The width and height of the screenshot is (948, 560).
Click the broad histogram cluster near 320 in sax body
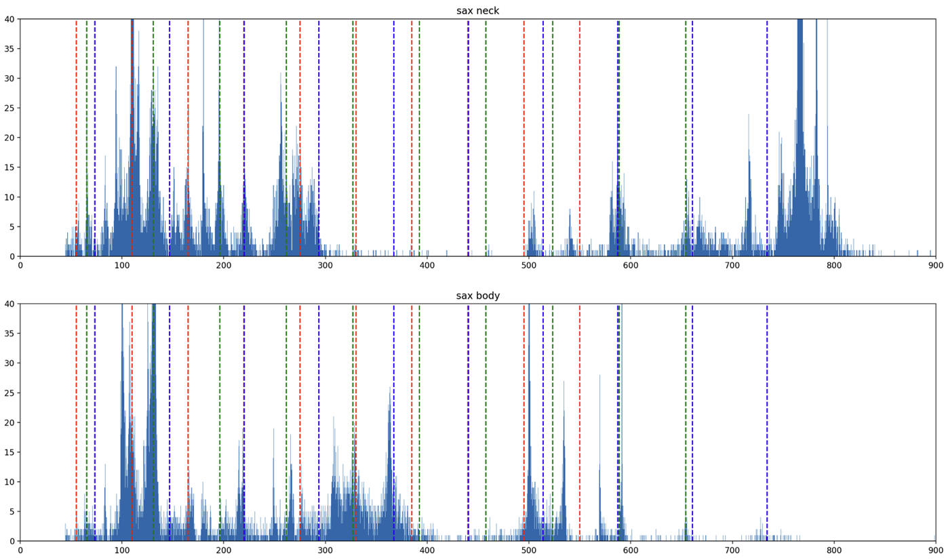click(x=345, y=488)
